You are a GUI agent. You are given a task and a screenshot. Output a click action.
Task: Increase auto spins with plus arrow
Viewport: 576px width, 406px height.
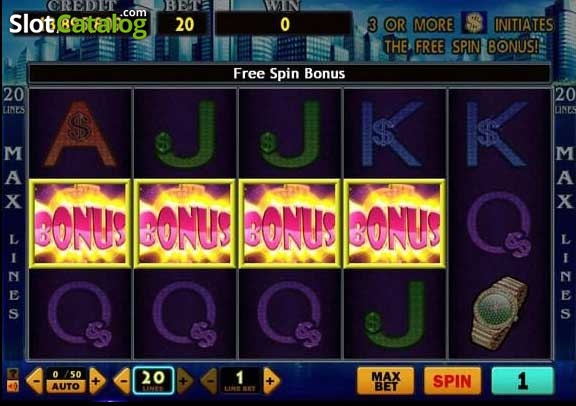[x=97, y=381]
